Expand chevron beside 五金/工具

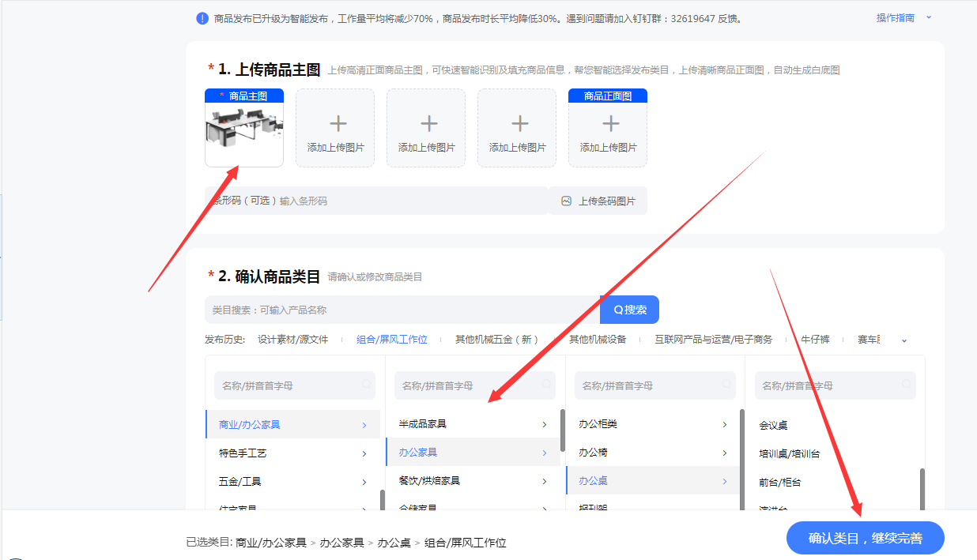point(364,482)
